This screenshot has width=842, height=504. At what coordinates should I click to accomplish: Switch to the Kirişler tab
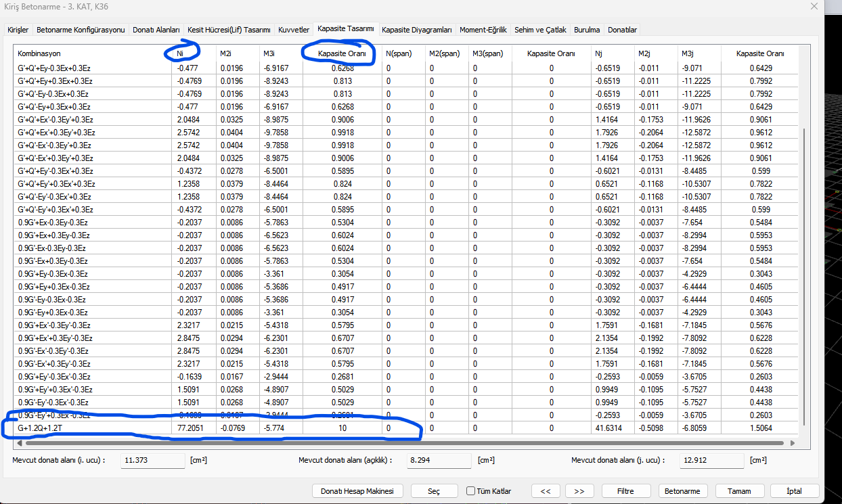pyautogui.click(x=18, y=30)
